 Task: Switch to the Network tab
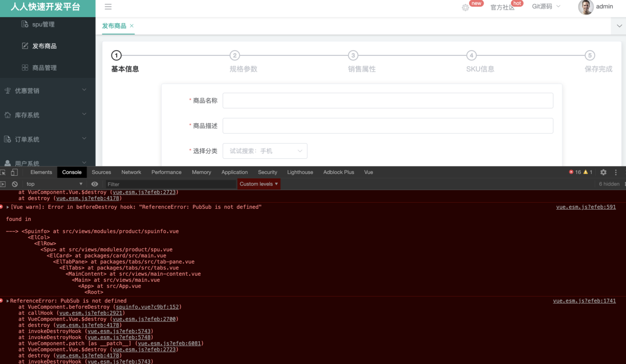pyautogui.click(x=131, y=172)
